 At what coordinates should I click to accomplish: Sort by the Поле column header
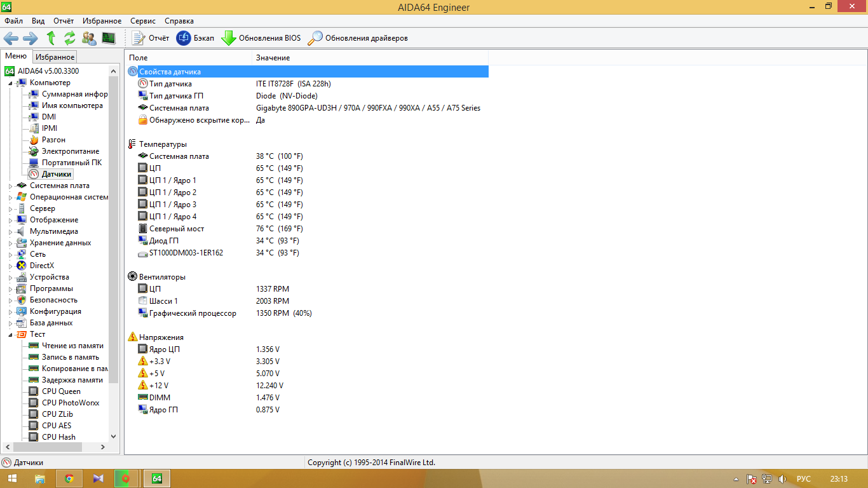(x=188, y=58)
